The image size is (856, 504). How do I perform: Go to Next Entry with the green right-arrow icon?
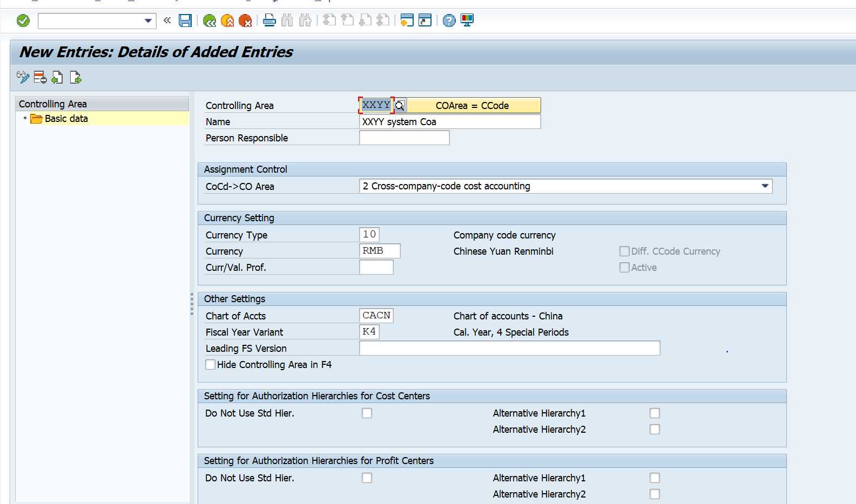click(x=76, y=78)
